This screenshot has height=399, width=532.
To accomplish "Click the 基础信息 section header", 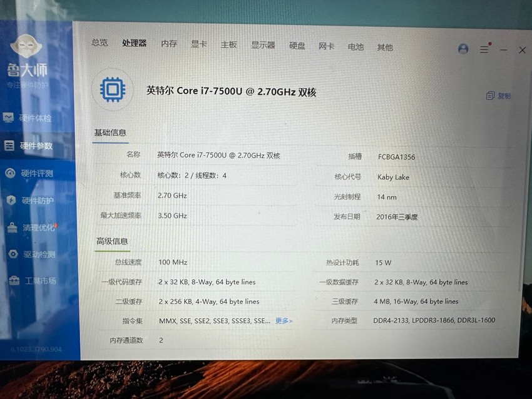I will [110, 133].
